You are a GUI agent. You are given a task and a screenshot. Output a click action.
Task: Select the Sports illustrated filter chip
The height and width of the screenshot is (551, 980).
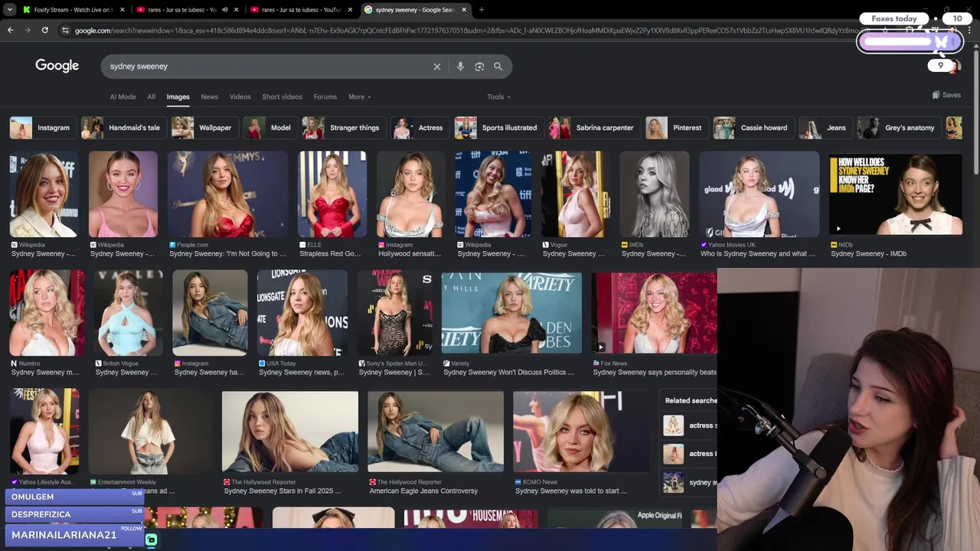(x=498, y=128)
